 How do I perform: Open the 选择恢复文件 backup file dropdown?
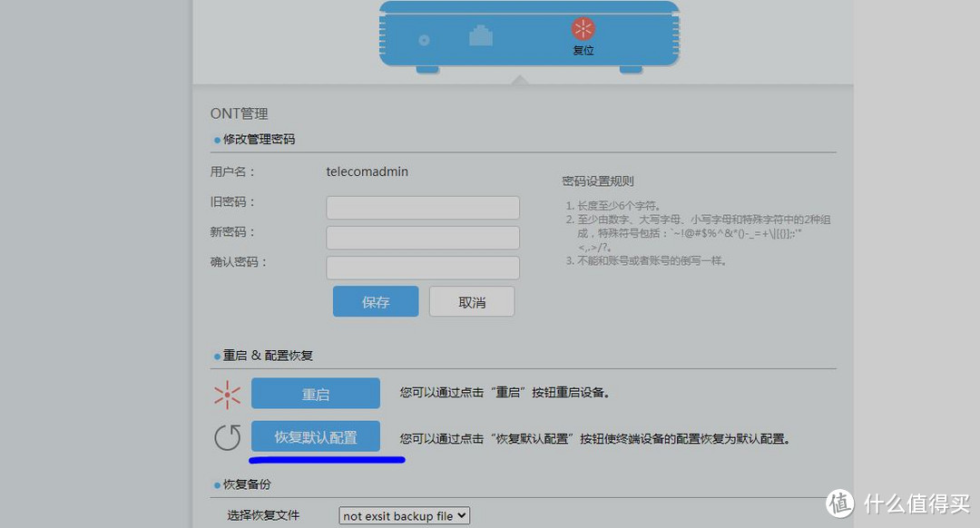[404, 515]
